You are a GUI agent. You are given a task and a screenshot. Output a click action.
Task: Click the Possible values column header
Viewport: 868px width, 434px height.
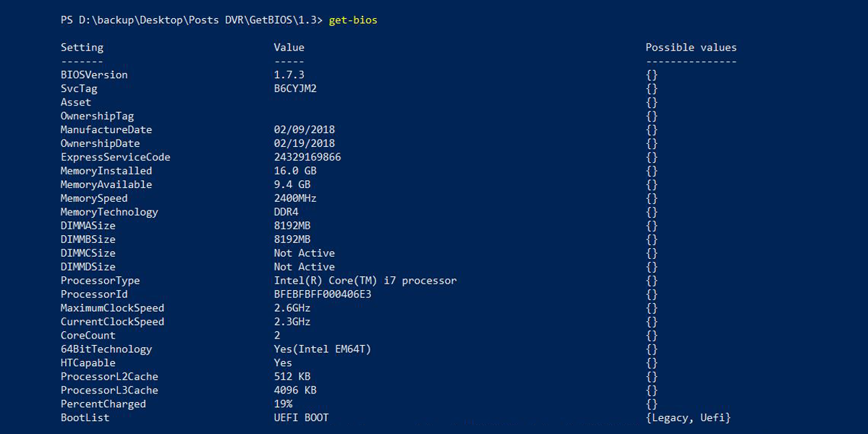coord(691,48)
